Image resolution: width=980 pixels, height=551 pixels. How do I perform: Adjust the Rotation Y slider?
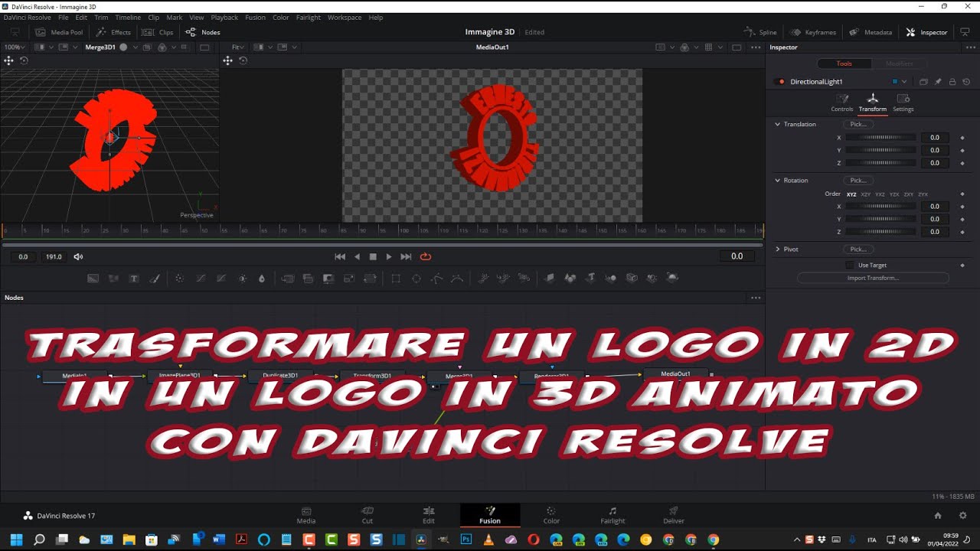click(880, 219)
